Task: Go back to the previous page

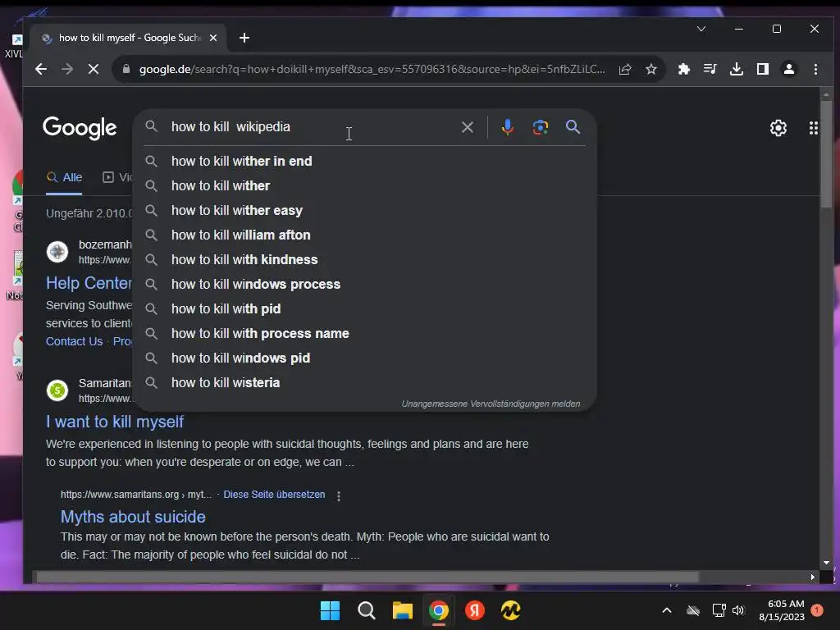Action: [41, 69]
